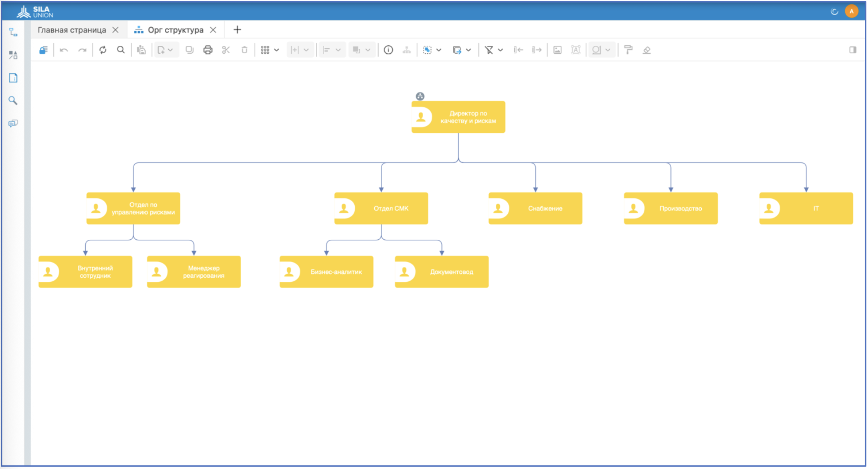This screenshot has height=469, width=868.
Task: Click the insert image icon
Action: 557,50
